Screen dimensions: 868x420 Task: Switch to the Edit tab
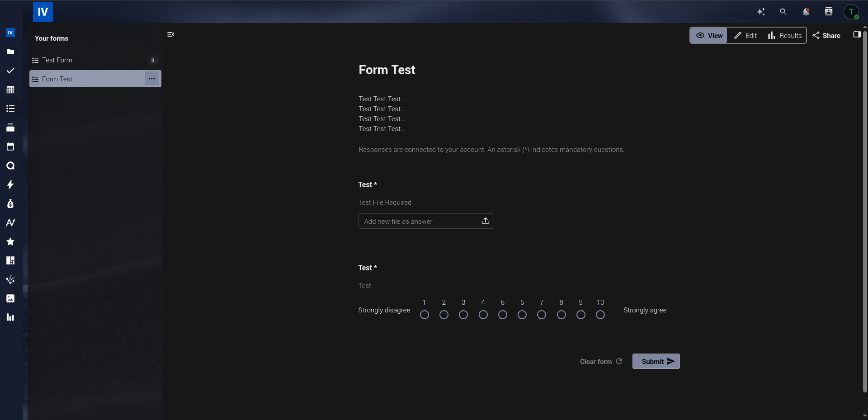pos(745,36)
